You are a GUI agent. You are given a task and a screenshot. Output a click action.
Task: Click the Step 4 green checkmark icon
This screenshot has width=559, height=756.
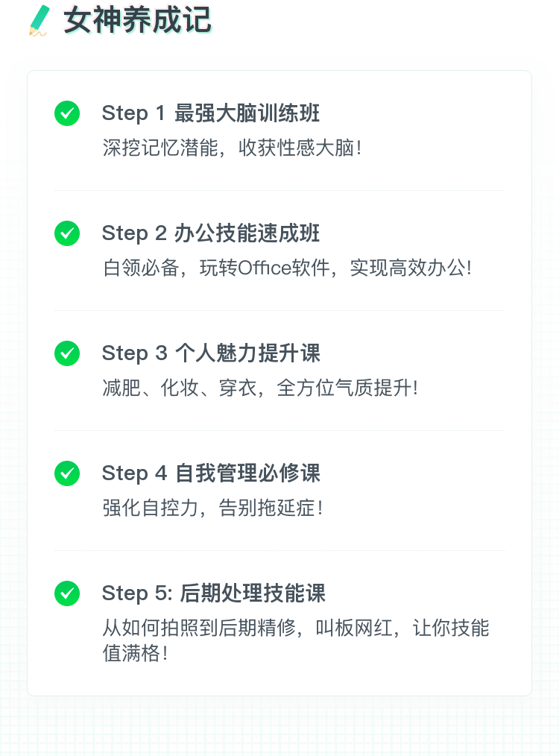[x=67, y=473]
